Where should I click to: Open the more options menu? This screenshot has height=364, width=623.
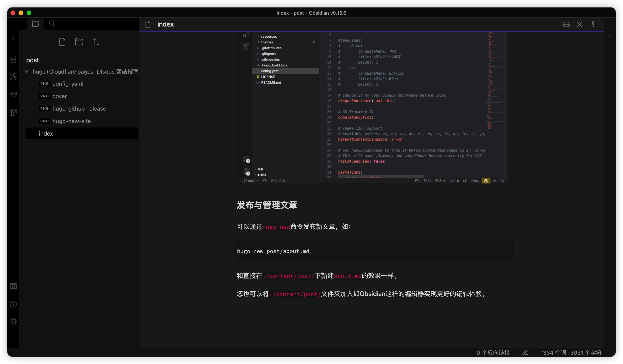coord(593,24)
